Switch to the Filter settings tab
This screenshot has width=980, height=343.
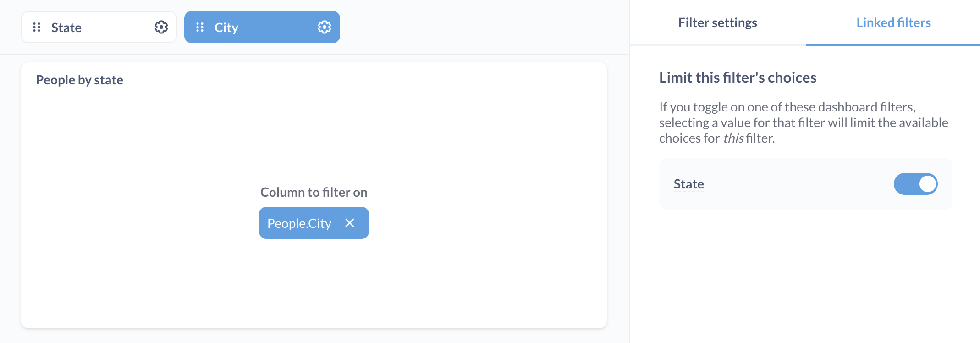717,22
